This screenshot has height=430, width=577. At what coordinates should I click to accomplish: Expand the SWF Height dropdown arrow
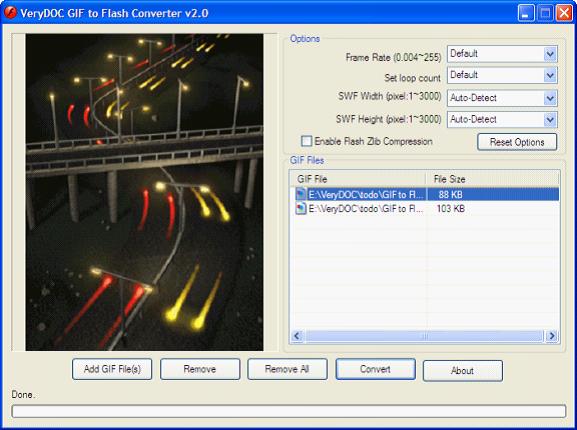(550, 120)
